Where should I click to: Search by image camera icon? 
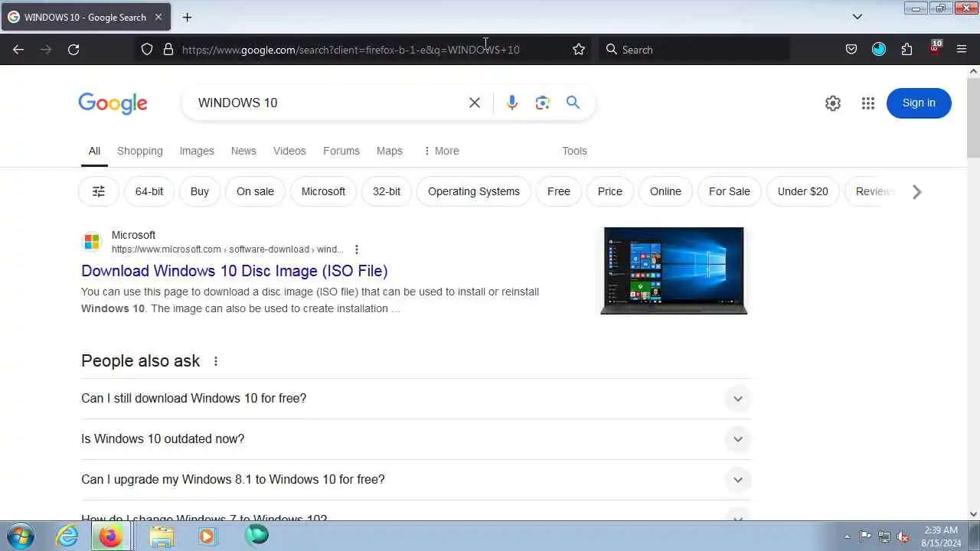tap(543, 103)
